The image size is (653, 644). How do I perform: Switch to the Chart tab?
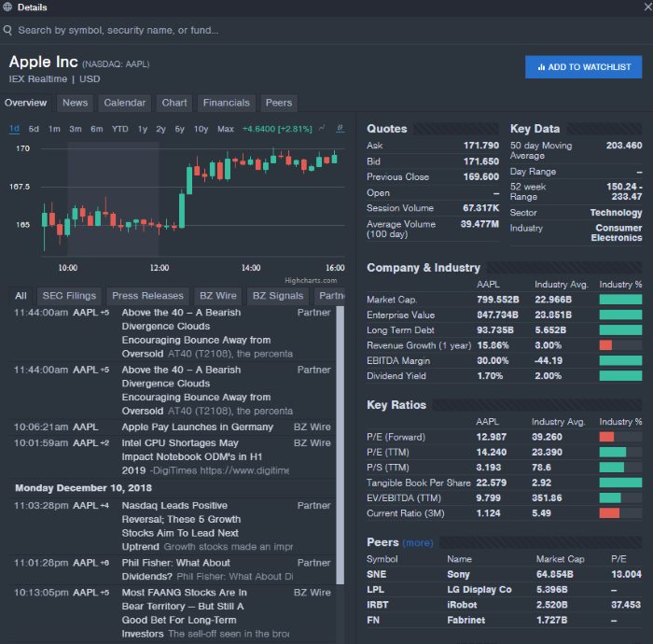click(x=174, y=103)
